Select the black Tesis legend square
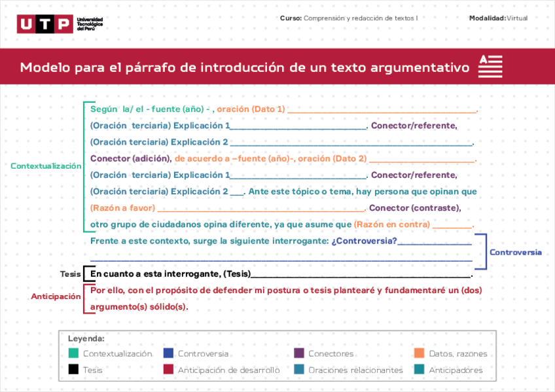The width and height of the screenshot is (555, 392). click(x=73, y=369)
